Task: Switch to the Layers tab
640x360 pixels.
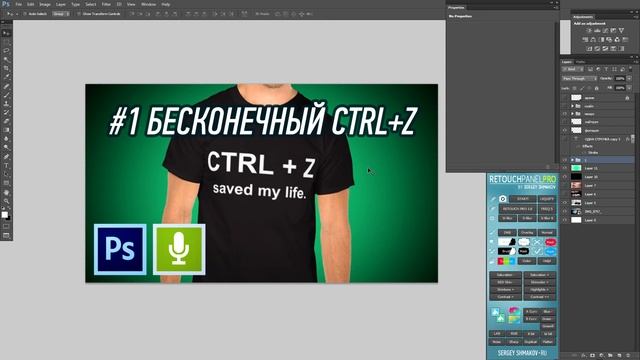Action: (x=567, y=62)
